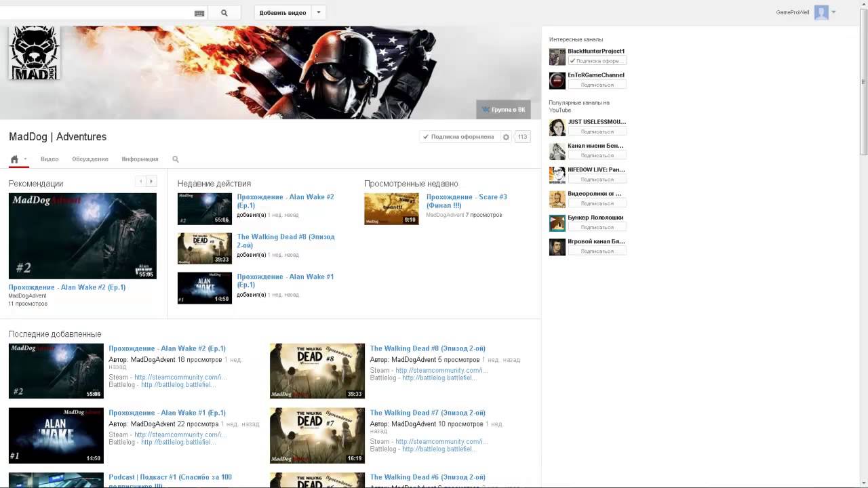Open Alan Wake #1 thumbnail in Последние добавленные
The image size is (868, 488).
56,435
